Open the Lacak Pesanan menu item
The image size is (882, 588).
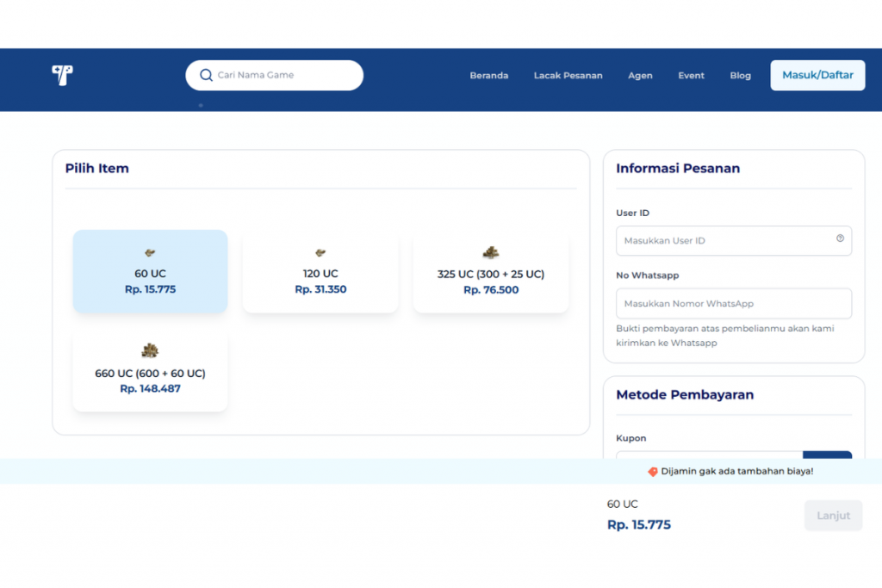pyautogui.click(x=568, y=75)
